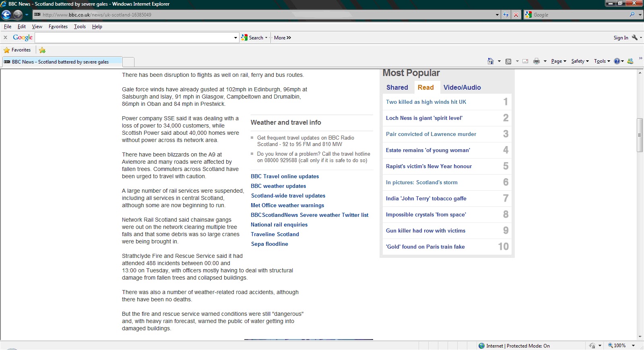644x350 pixels.
Task: Open the Help question mark icon
Action: [617, 61]
